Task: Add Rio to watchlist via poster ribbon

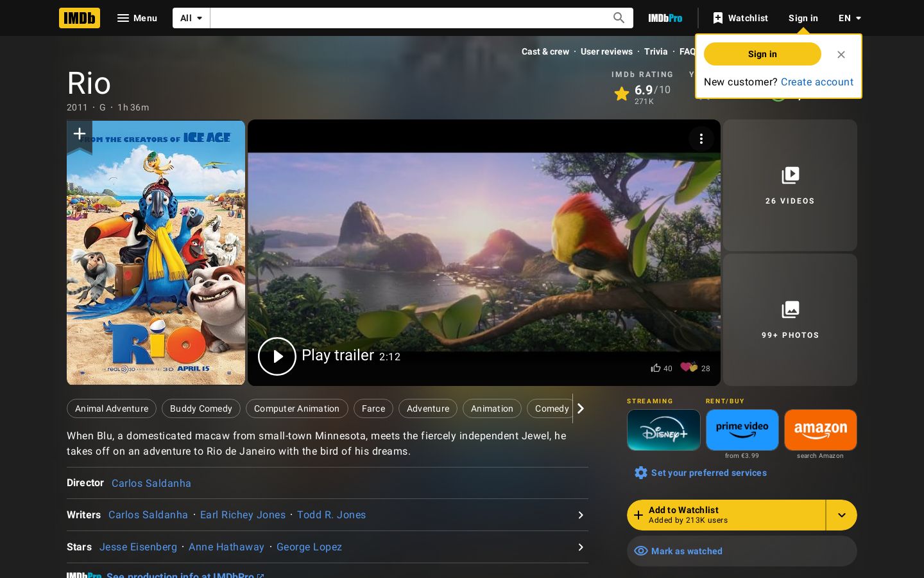Action: coord(80,136)
